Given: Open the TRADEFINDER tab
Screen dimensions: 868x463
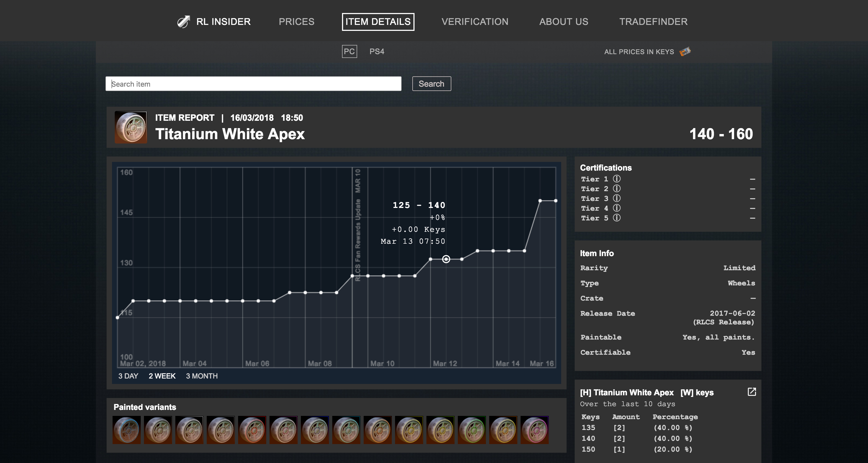Looking at the screenshot, I should click(x=653, y=22).
